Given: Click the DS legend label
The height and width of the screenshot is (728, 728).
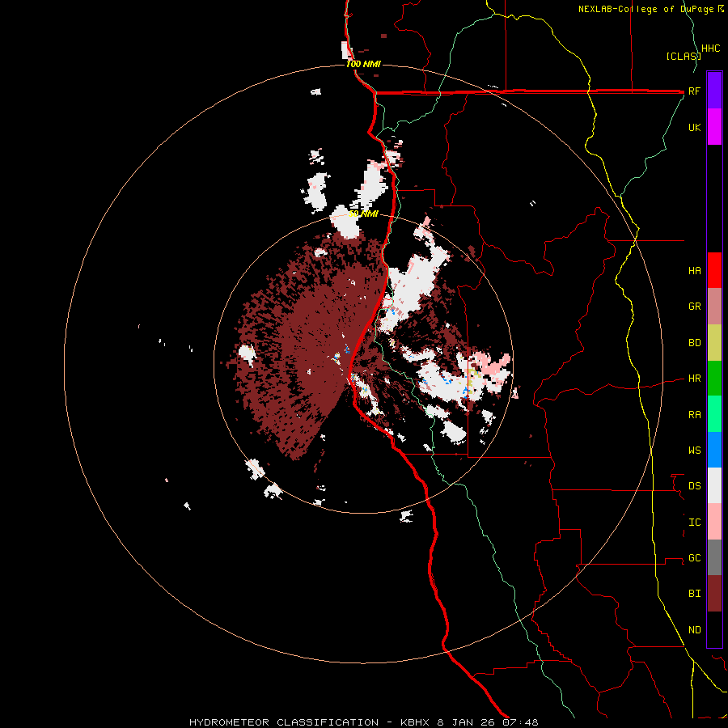Looking at the screenshot, I should pos(694,486).
